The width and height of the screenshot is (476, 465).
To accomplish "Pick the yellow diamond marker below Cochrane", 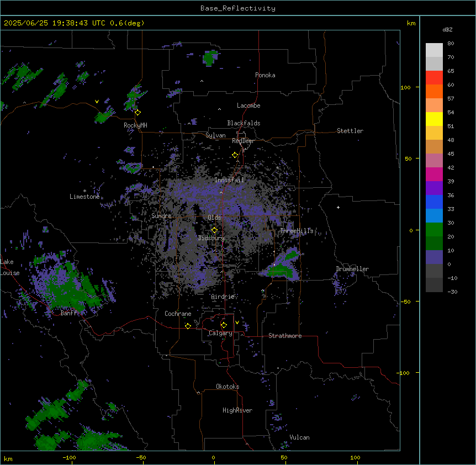I will pyautogui.click(x=188, y=326).
